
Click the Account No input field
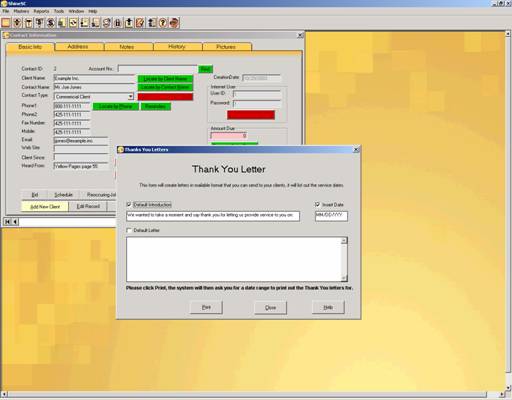coord(157,69)
